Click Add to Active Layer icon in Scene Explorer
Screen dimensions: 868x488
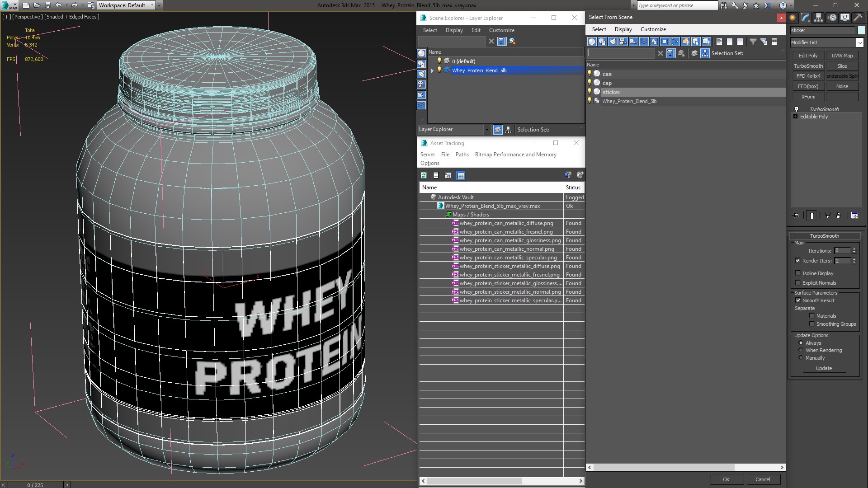point(512,41)
